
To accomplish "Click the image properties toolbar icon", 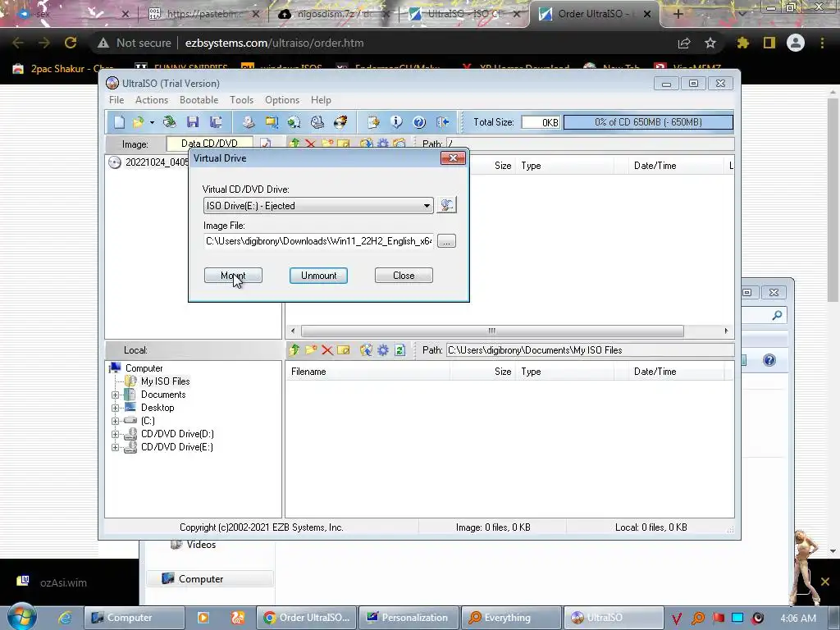I will point(373,122).
